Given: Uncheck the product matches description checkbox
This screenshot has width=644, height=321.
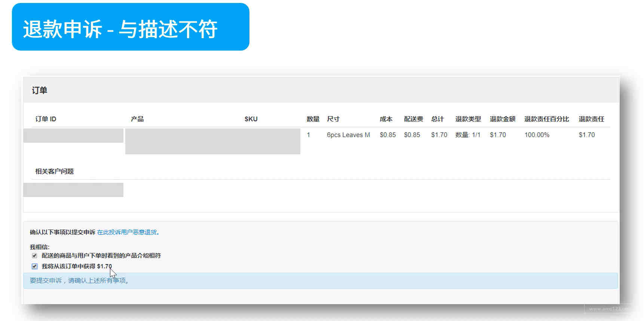Looking at the screenshot, I should coord(34,256).
